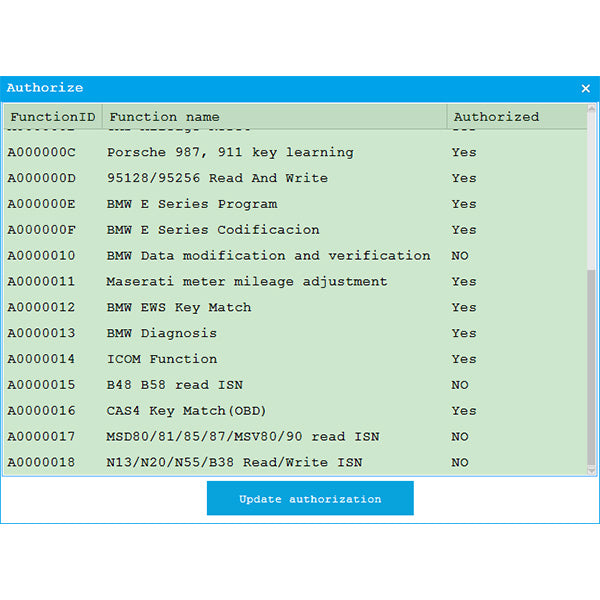Select the A0000017 function ID
The width and height of the screenshot is (600, 600).
[41, 437]
